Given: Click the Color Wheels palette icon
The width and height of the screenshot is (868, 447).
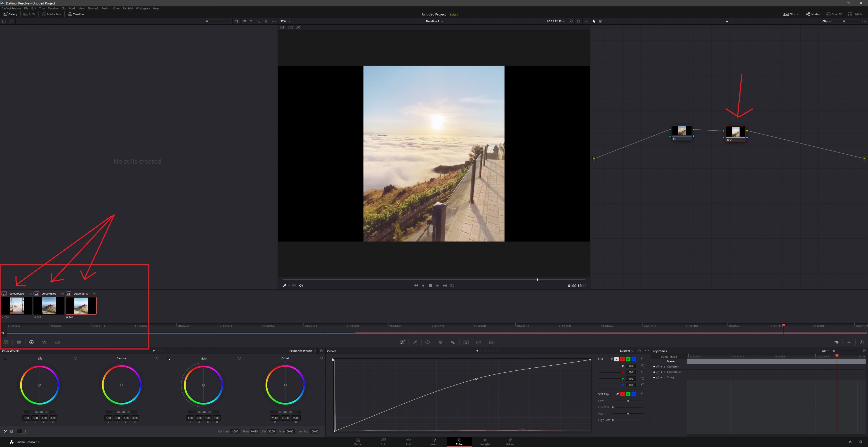Looking at the screenshot, I should pyautogui.click(x=31, y=342).
